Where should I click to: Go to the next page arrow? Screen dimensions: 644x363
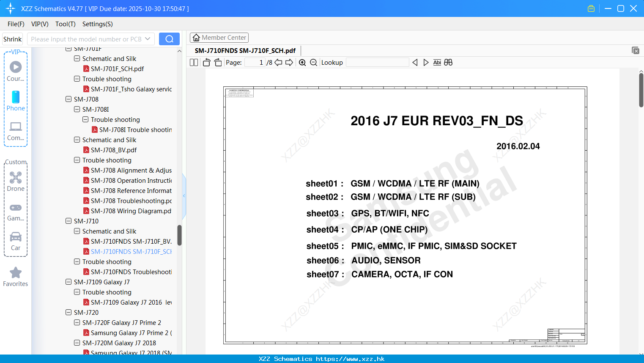[x=289, y=62]
